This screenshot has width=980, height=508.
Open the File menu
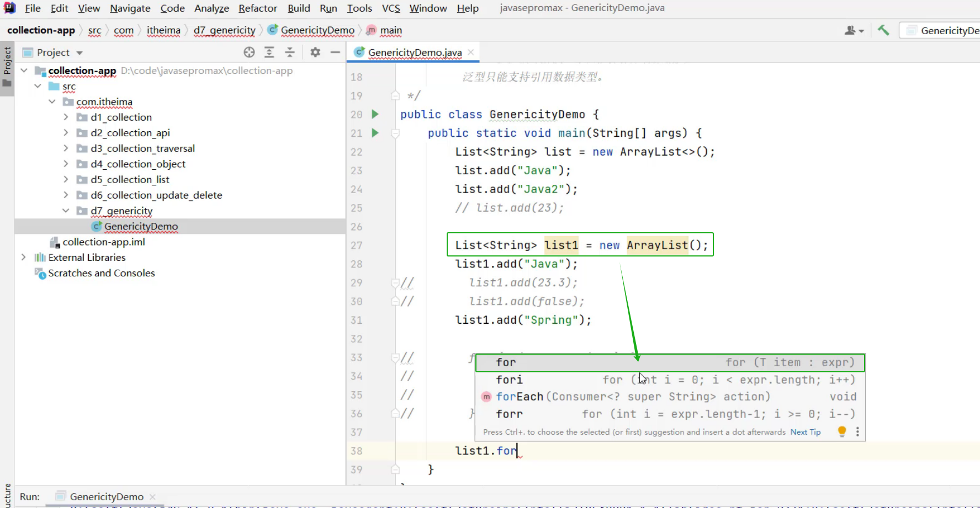pos(33,8)
